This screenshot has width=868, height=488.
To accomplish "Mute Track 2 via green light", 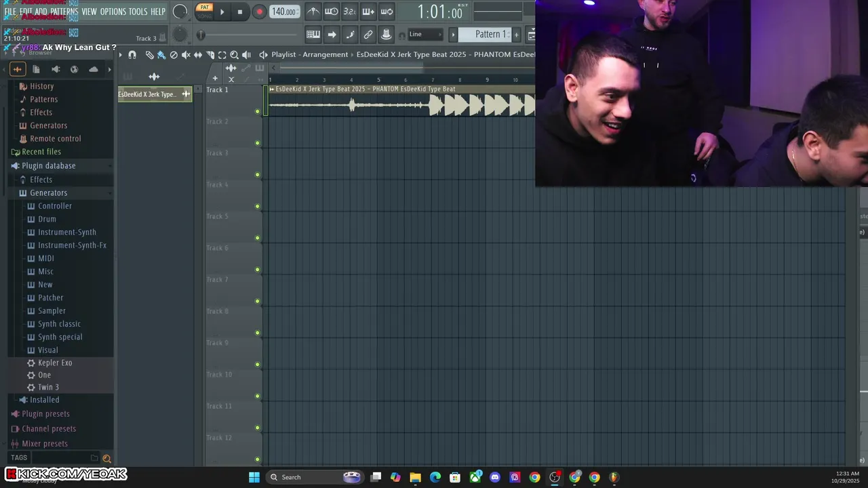I will pos(257,143).
